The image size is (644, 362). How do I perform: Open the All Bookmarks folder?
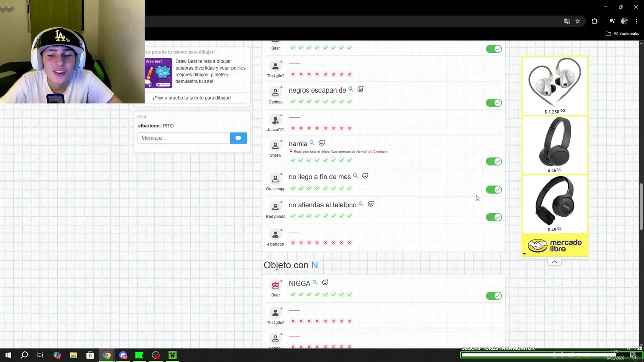point(622,33)
